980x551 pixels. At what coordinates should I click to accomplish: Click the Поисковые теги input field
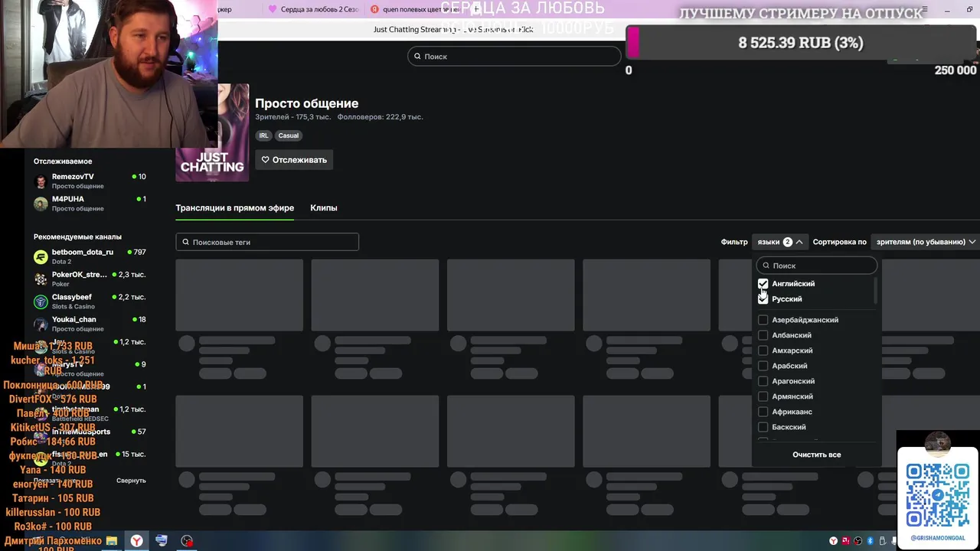[267, 242]
